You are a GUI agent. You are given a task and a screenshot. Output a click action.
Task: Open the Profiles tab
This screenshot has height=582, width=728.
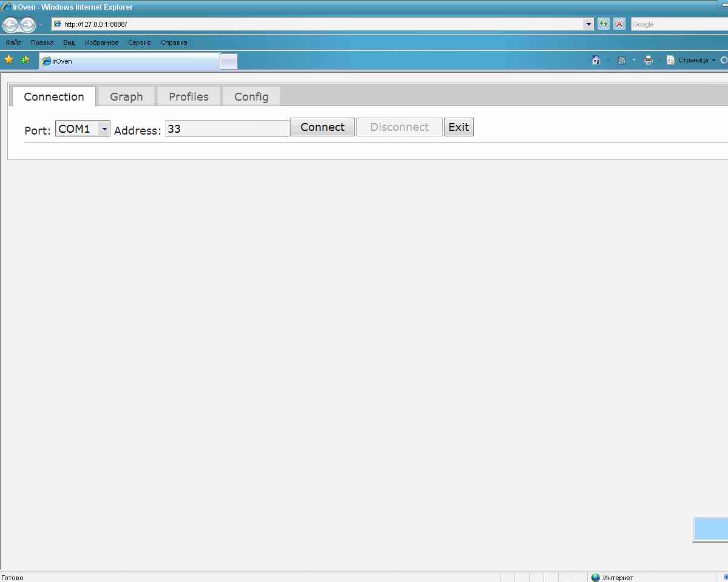click(189, 97)
